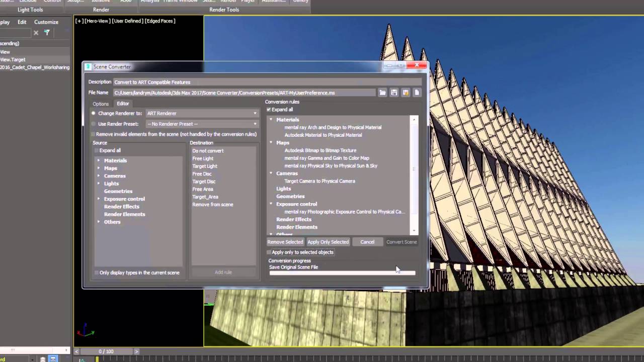The height and width of the screenshot is (362, 644).
Task: Expand Others in the Source tree
Action: tap(99, 222)
